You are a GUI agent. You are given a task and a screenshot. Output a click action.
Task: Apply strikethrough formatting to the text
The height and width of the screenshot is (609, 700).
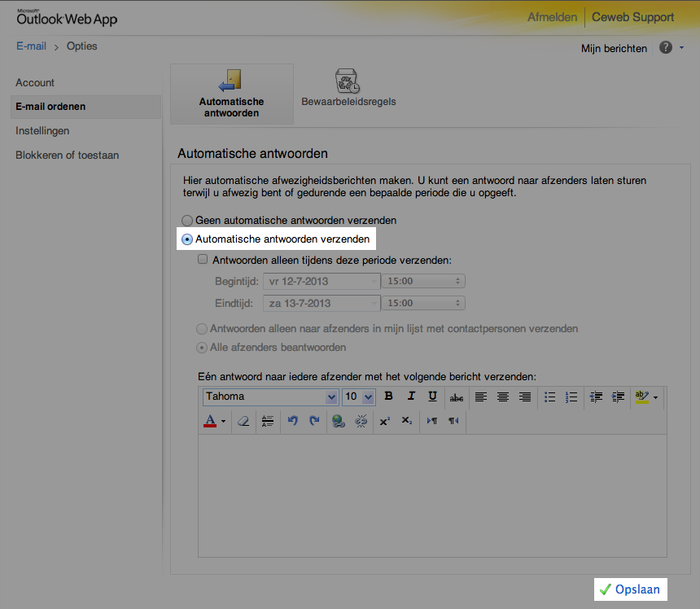[457, 397]
